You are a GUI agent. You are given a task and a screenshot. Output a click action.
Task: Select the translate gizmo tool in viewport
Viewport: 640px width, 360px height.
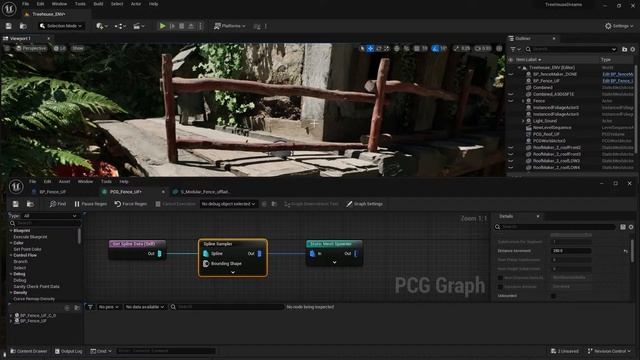click(370, 49)
